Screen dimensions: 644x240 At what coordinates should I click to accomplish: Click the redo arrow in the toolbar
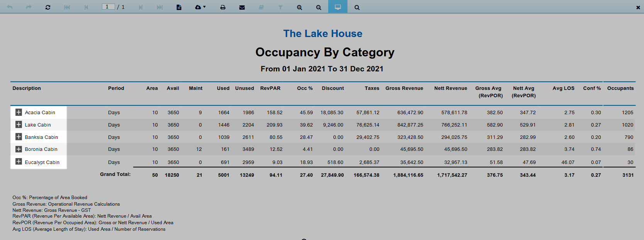29,7
